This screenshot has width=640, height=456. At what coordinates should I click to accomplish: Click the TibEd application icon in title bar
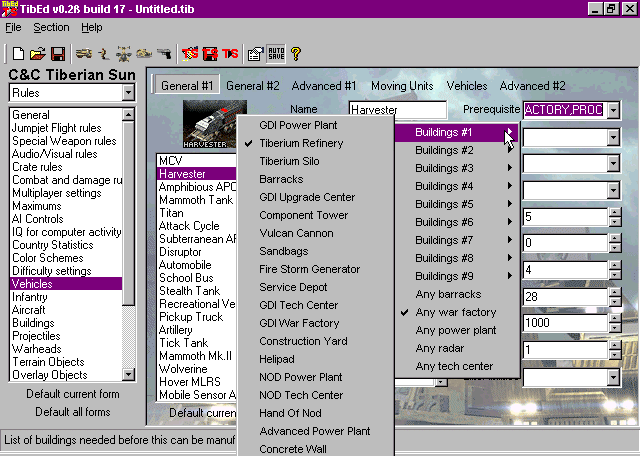9,9
